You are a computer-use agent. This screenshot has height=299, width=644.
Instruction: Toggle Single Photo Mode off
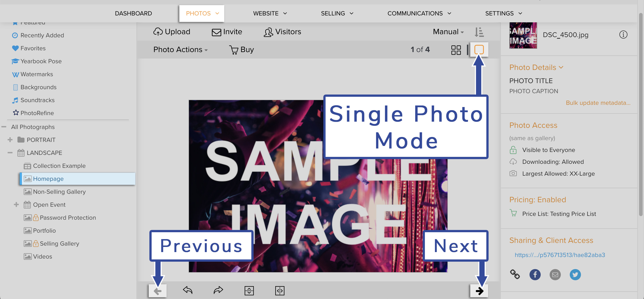tap(479, 49)
